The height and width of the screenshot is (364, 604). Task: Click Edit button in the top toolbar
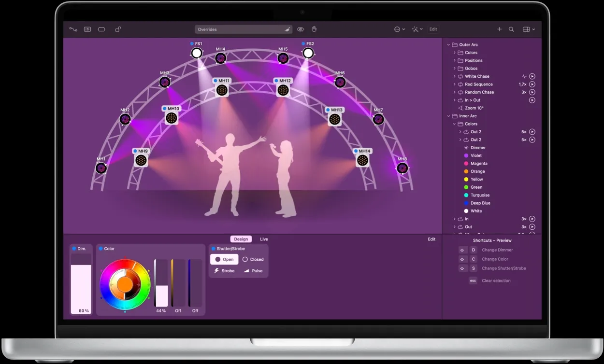point(433,29)
